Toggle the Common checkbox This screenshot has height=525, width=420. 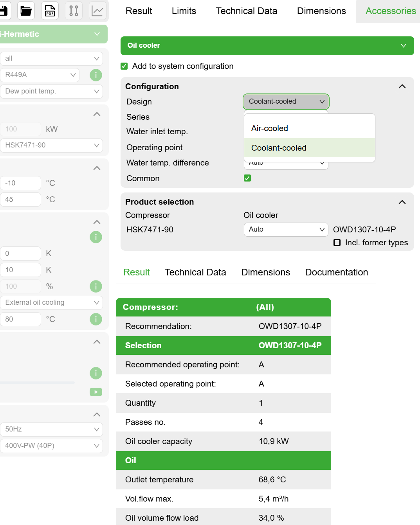coord(247,178)
